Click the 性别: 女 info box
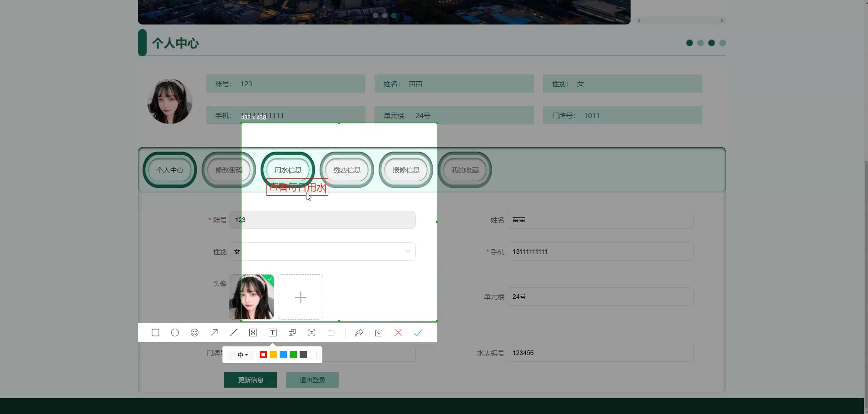Viewport: 868px width, 414px height. click(x=622, y=84)
